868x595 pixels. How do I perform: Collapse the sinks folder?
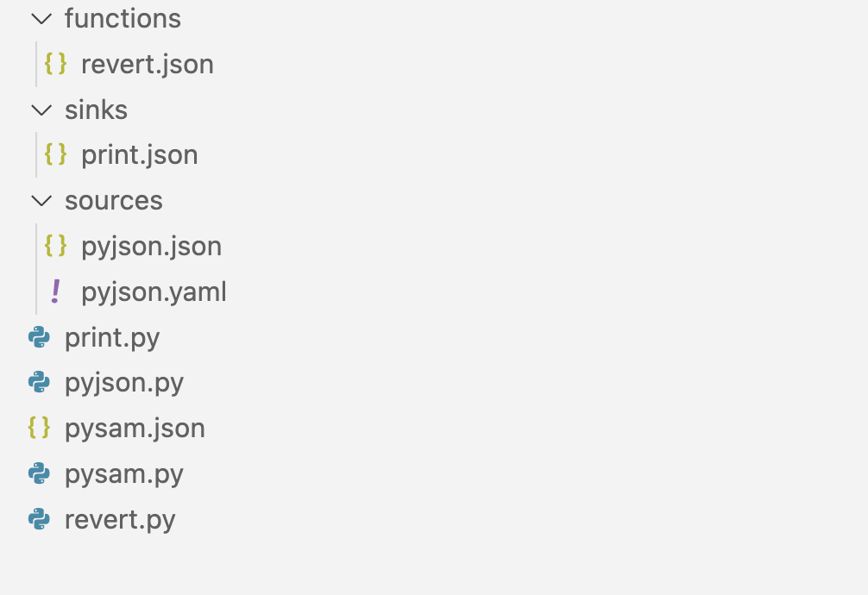(x=41, y=110)
